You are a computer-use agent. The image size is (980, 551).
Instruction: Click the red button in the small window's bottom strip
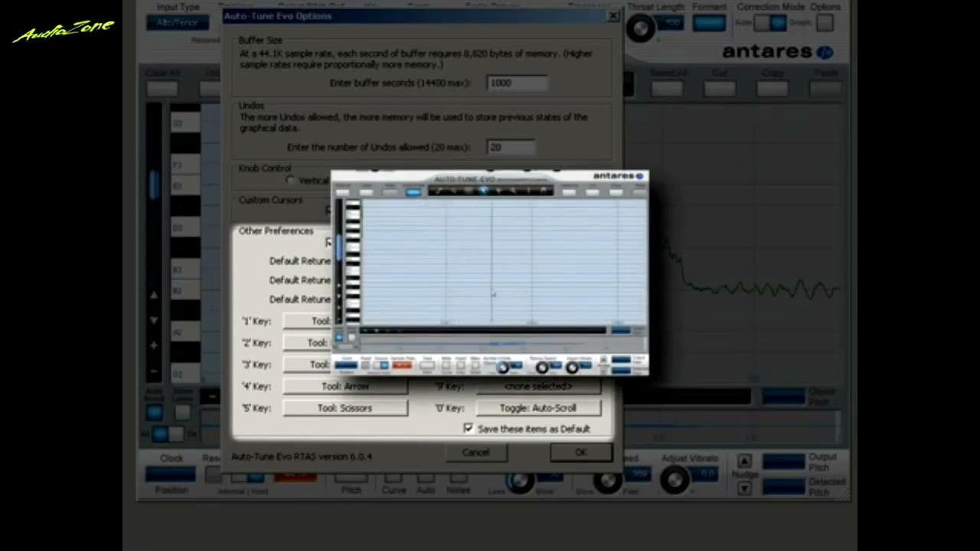click(x=401, y=365)
